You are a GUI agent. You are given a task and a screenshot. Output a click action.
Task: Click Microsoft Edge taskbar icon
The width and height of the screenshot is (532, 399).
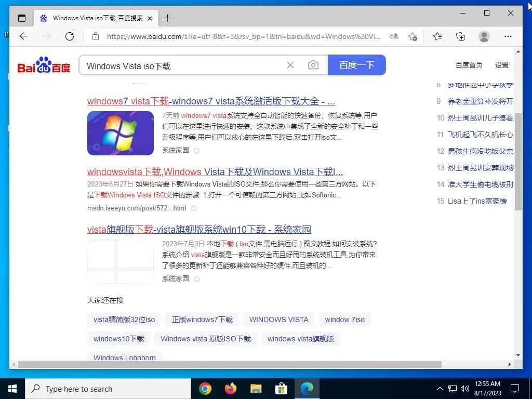(x=307, y=389)
